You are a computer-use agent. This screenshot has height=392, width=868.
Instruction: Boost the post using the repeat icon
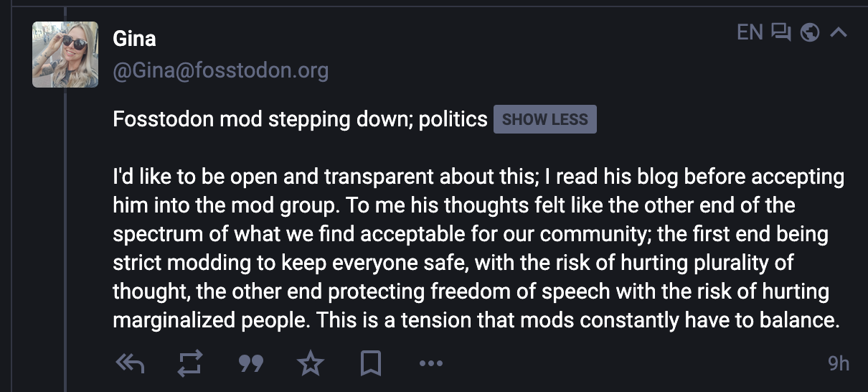(x=190, y=364)
